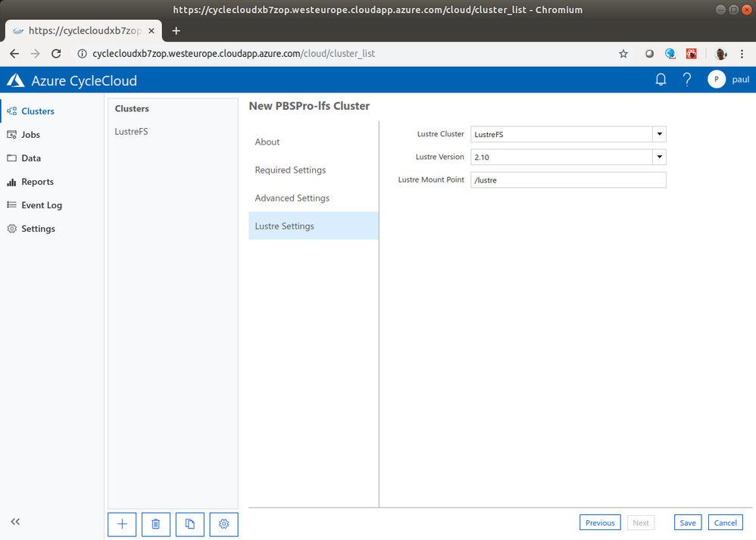Bookmark page with star icon
Image resolution: width=756 pixels, height=540 pixels.
coord(623,54)
